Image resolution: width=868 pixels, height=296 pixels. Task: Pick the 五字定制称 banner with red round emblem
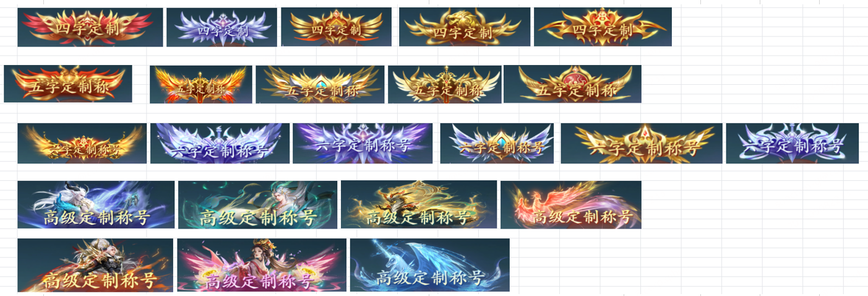click(x=572, y=84)
